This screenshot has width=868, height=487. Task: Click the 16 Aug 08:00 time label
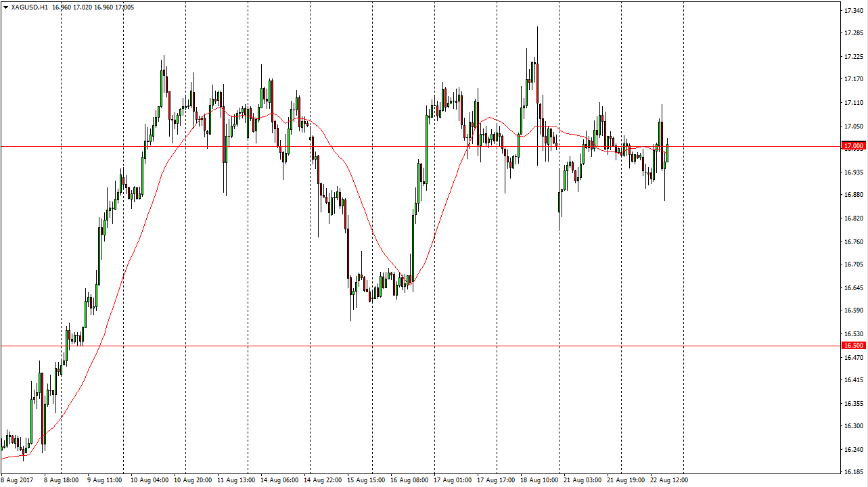click(410, 480)
